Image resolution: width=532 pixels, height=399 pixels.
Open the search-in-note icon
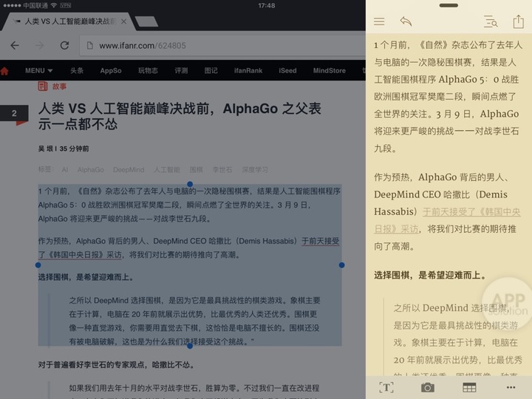click(491, 22)
